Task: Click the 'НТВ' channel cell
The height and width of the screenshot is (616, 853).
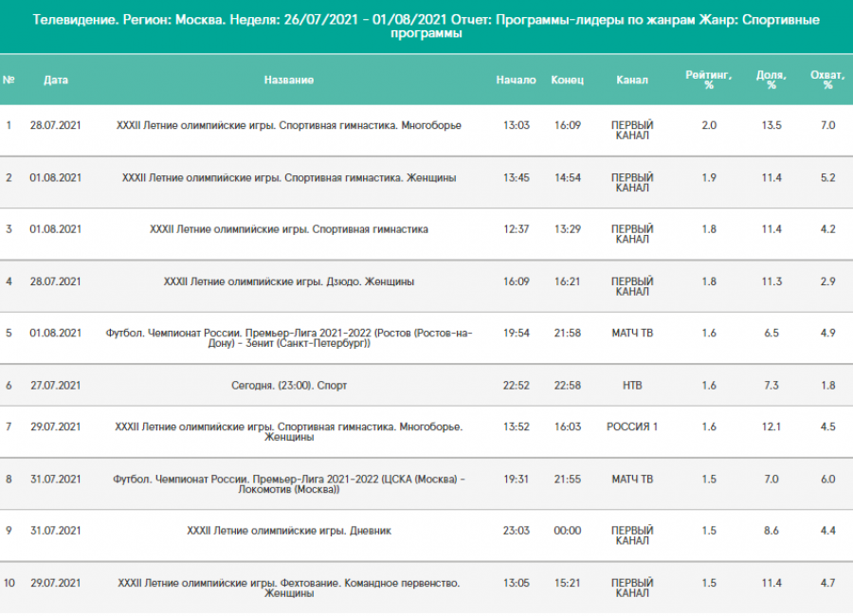Action: click(631, 386)
